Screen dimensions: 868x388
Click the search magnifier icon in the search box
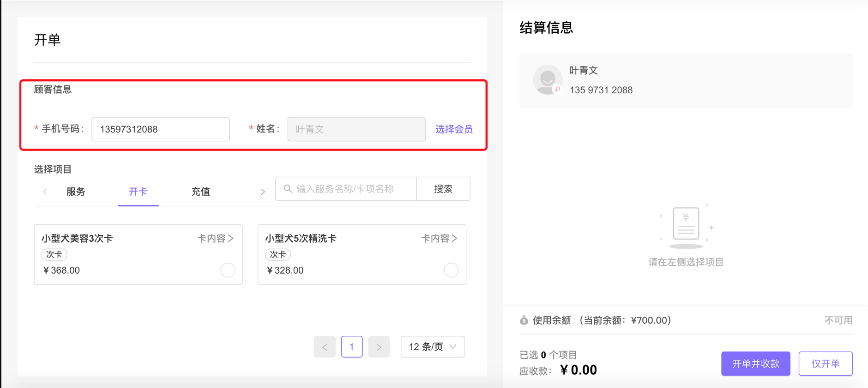click(288, 189)
